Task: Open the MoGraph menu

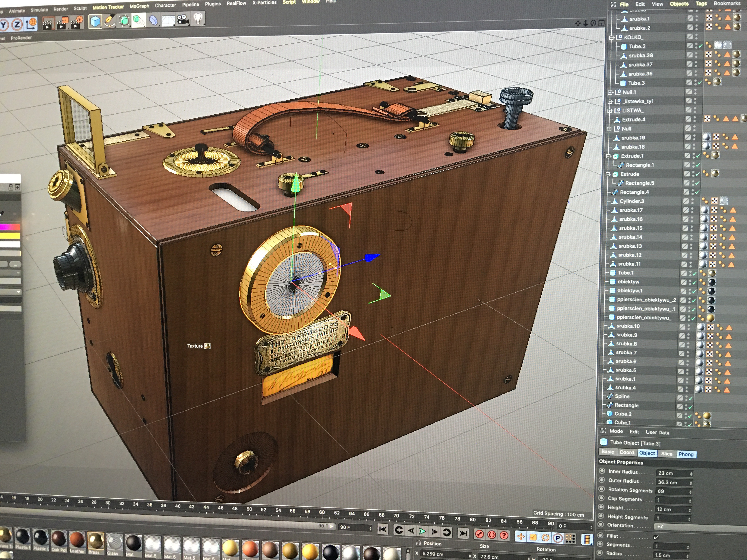Action: coord(139,6)
